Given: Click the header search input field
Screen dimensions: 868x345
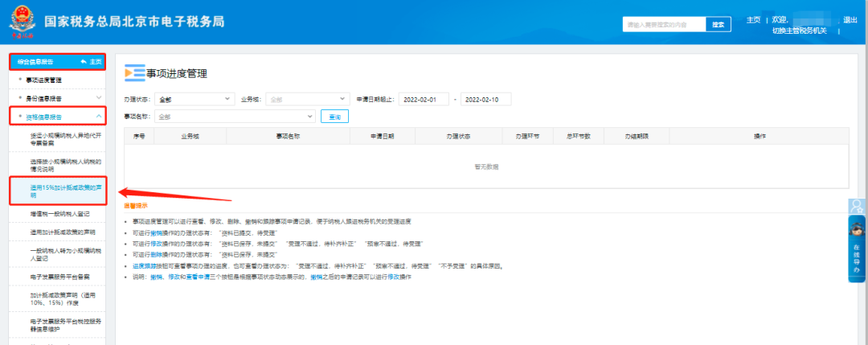Looking at the screenshot, I should (x=664, y=25).
